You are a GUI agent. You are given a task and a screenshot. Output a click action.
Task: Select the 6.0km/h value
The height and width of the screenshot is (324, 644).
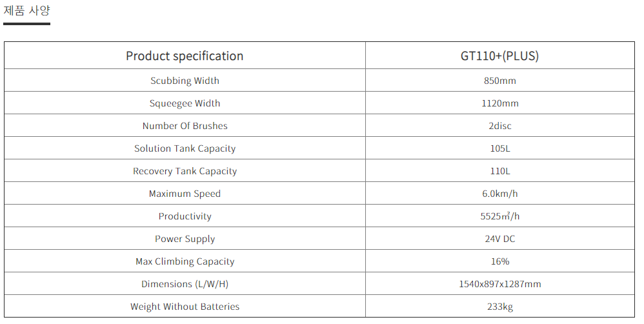pos(499,194)
